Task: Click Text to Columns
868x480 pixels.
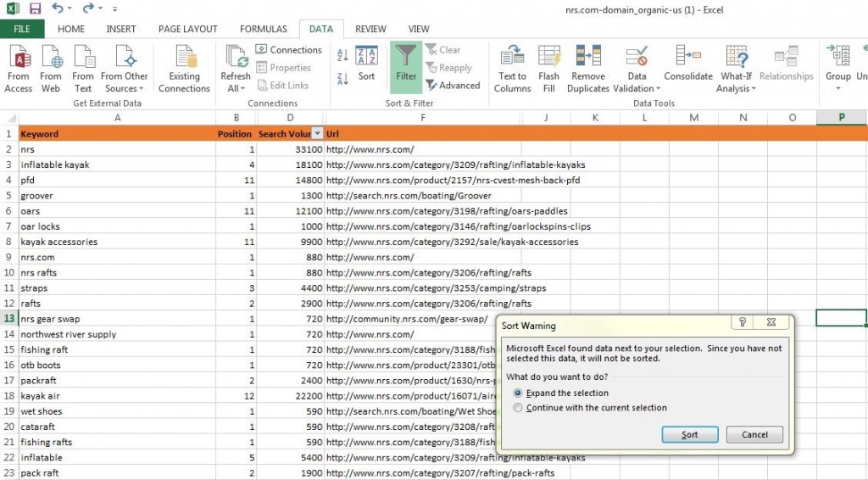Action: tap(512, 69)
